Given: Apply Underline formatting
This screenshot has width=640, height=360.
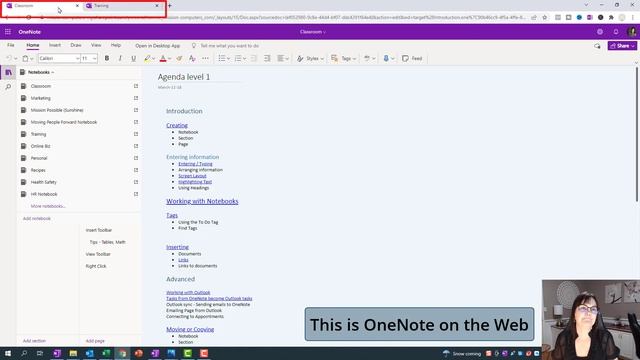Looking at the screenshot, I should click(x=133, y=58).
